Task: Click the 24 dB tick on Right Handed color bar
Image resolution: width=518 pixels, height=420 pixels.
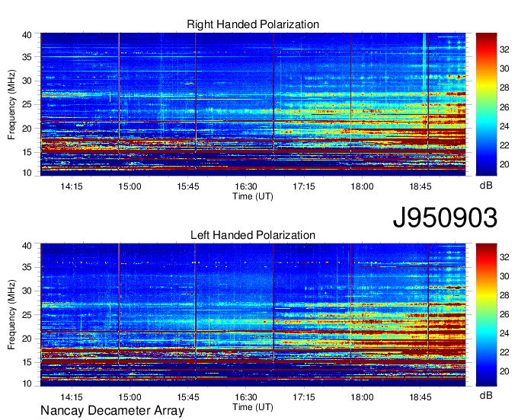Action: (x=504, y=126)
